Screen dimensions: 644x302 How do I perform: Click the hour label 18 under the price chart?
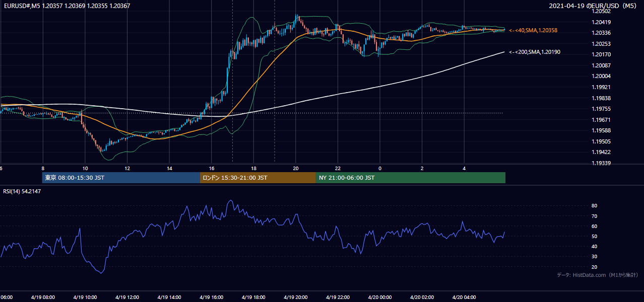tap(253, 169)
